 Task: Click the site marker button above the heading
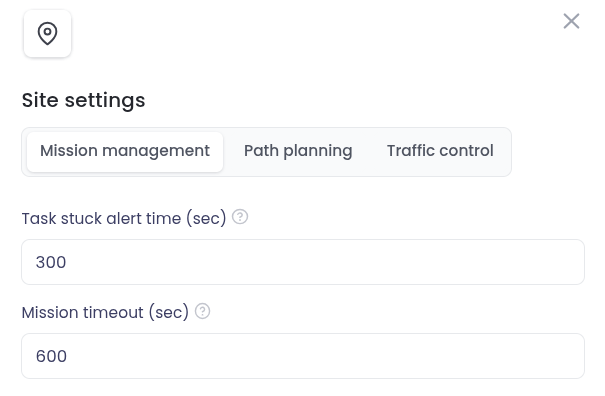(x=47, y=34)
